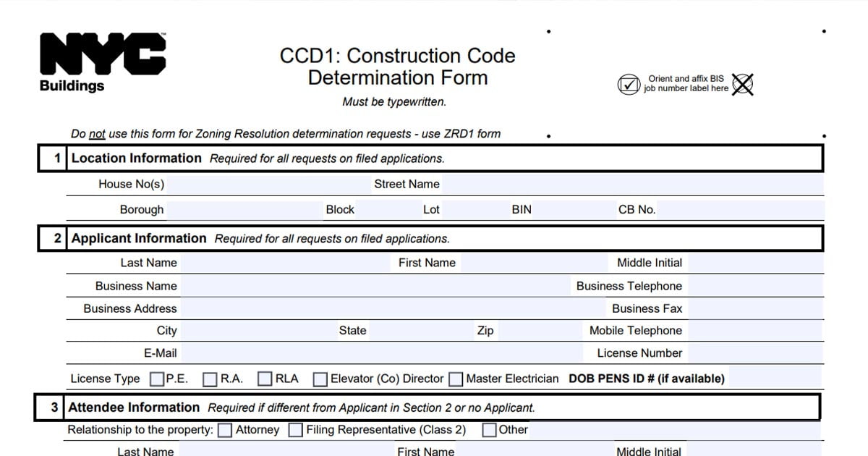
Task: Click the Business Name field
Action: 375,286
